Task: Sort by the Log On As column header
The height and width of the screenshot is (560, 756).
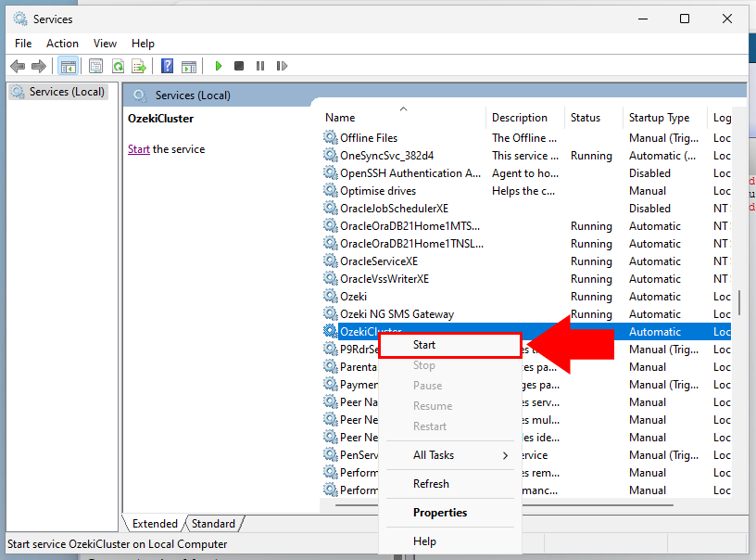Action: click(x=720, y=118)
